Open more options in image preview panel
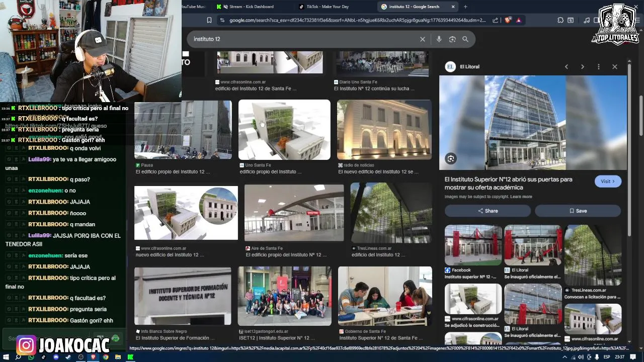Screen dimensions: 644x362 coord(599,66)
